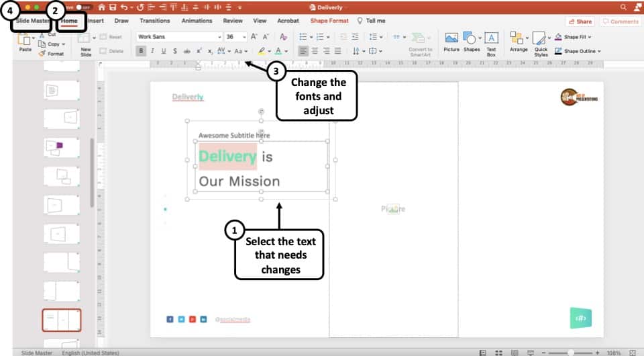This screenshot has height=356, width=644.
Task: Apply text highlight color
Action: pos(262,51)
